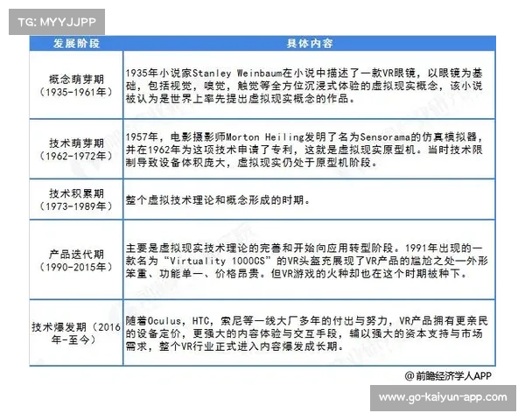This screenshot has height=420, width=525.
Task: Click the 整个虚拟技术理论和概念形成的时期 text
Action: [218, 200]
